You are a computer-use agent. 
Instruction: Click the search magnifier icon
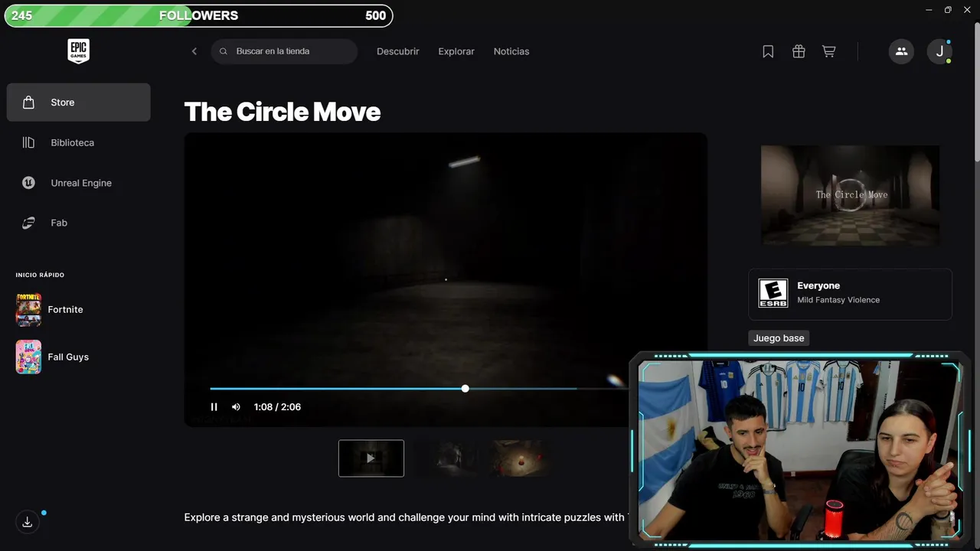[224, 51]
